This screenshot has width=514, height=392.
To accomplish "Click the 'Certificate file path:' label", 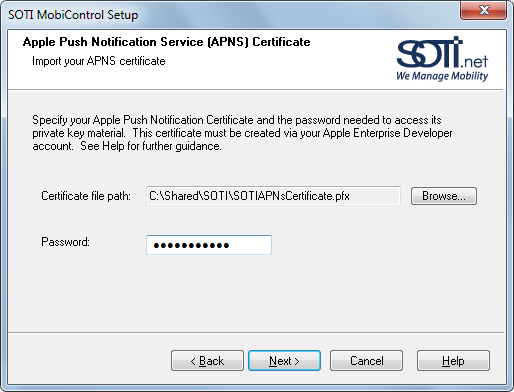I will point(86,196).
